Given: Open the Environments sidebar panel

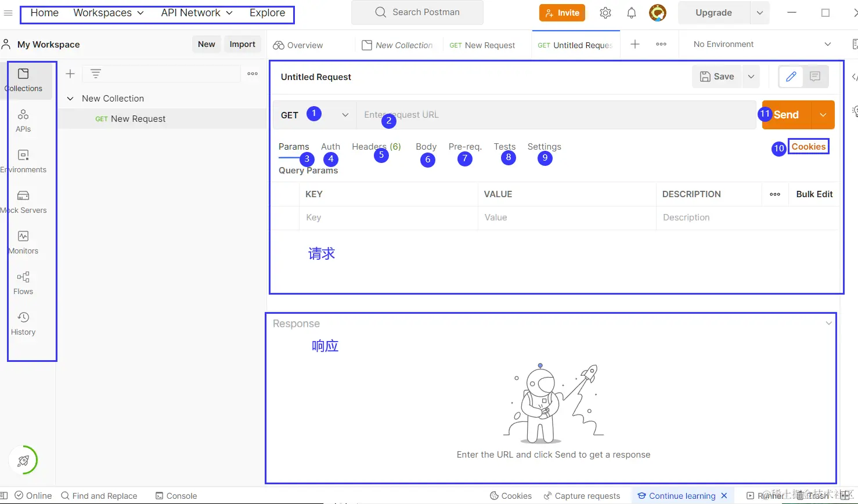Looking at the screenshot, I should tap(23, 162).
